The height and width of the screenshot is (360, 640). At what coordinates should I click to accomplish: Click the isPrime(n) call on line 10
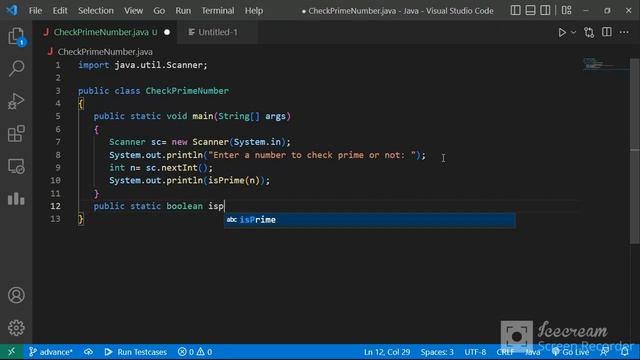tap(234, 180)
